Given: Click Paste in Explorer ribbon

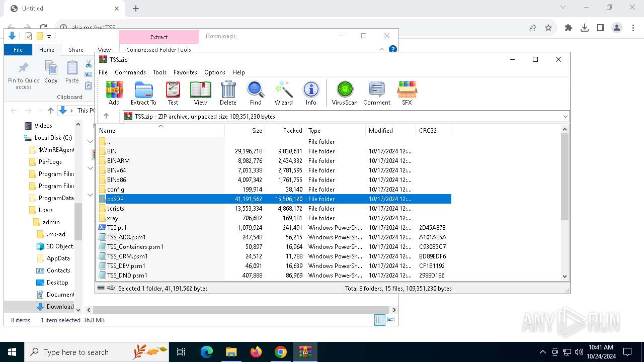Looking at the screenshot, I should click(72, 72).
